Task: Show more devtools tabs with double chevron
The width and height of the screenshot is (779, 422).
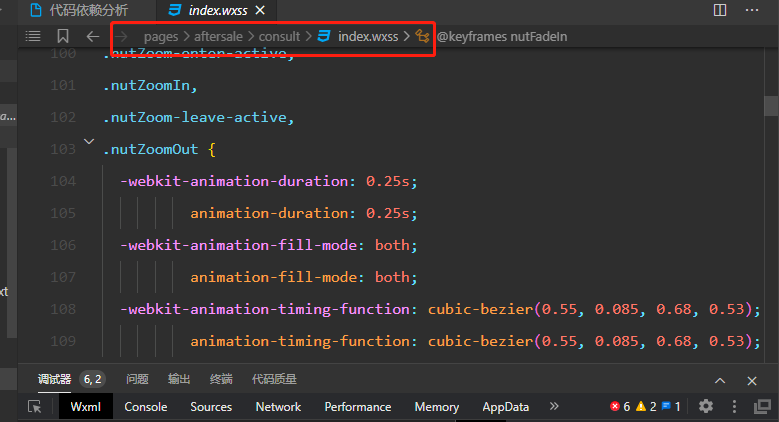Action: point(554,407)
